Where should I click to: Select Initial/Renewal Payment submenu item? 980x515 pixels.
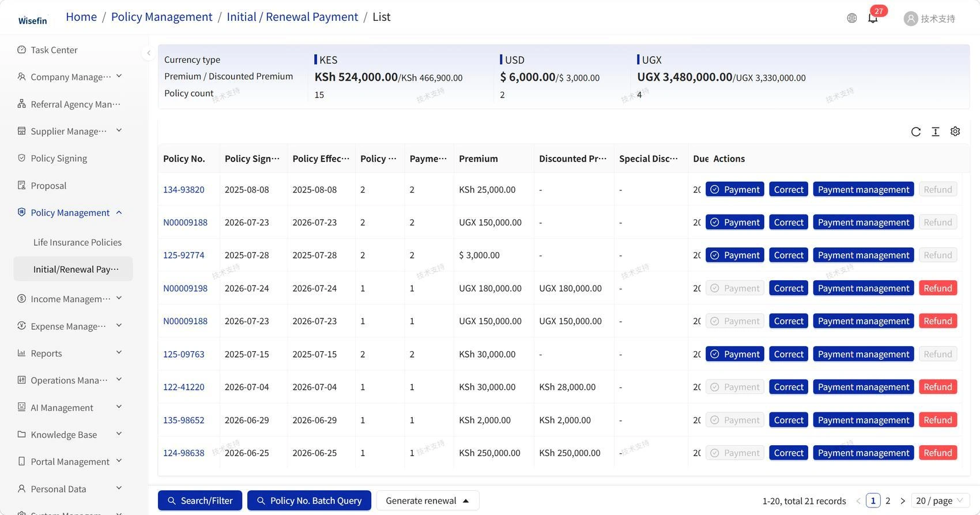pyautogui.click(x=73, y=269)
